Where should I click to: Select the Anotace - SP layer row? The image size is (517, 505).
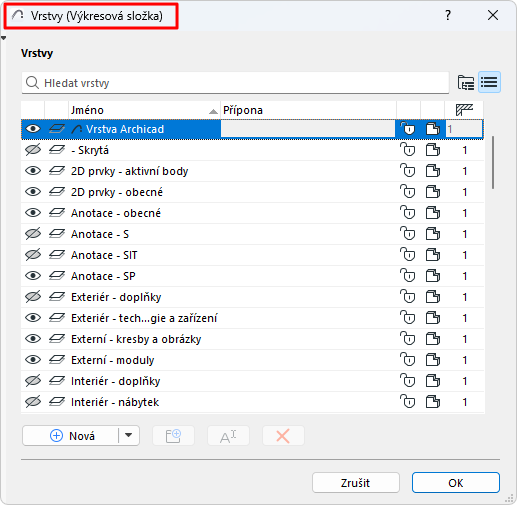(252, 276)
